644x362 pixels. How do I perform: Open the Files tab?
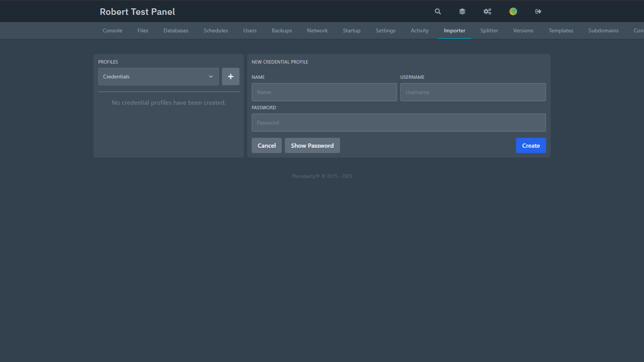coord(143,30)
